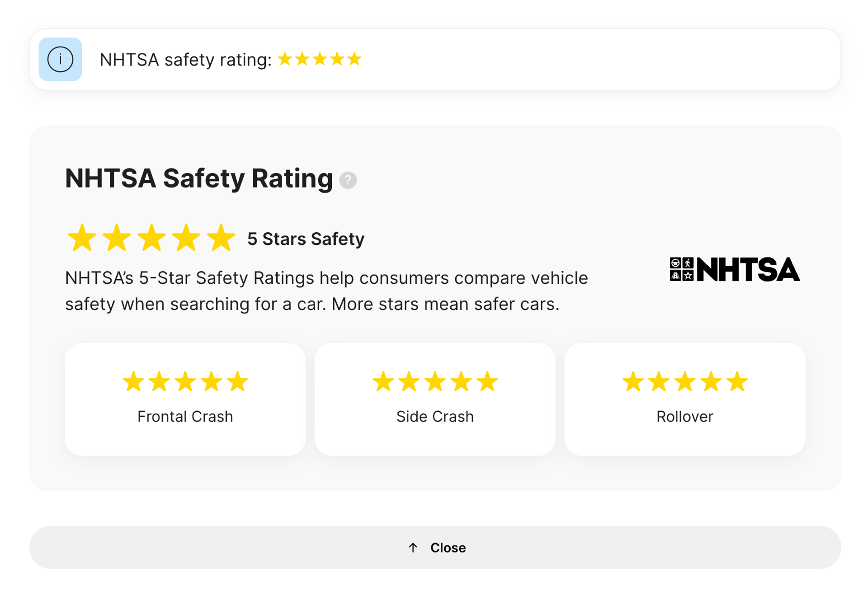Click the middle star in Side Crash rating
The image size is (868, 591).
click(x=434, y=382)
